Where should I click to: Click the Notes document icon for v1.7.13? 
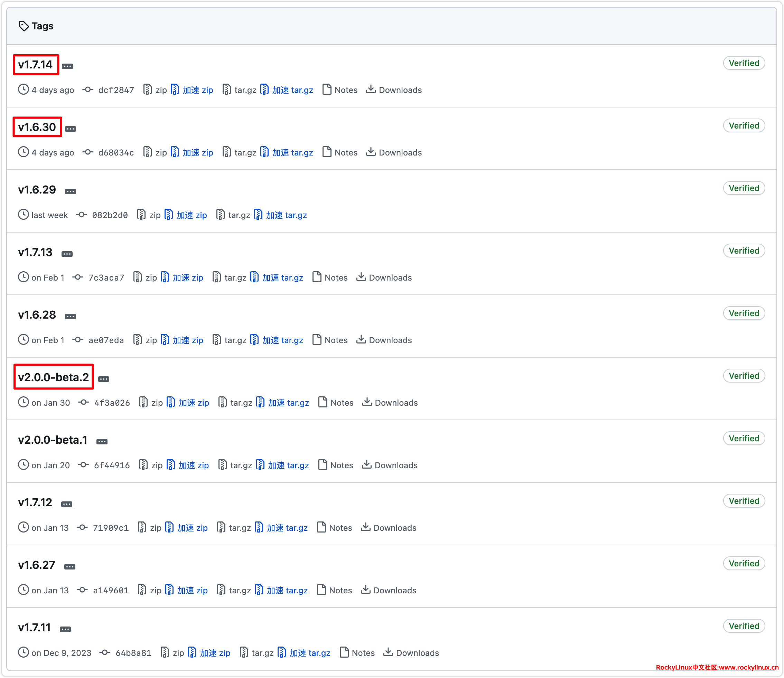pos(317,277)
